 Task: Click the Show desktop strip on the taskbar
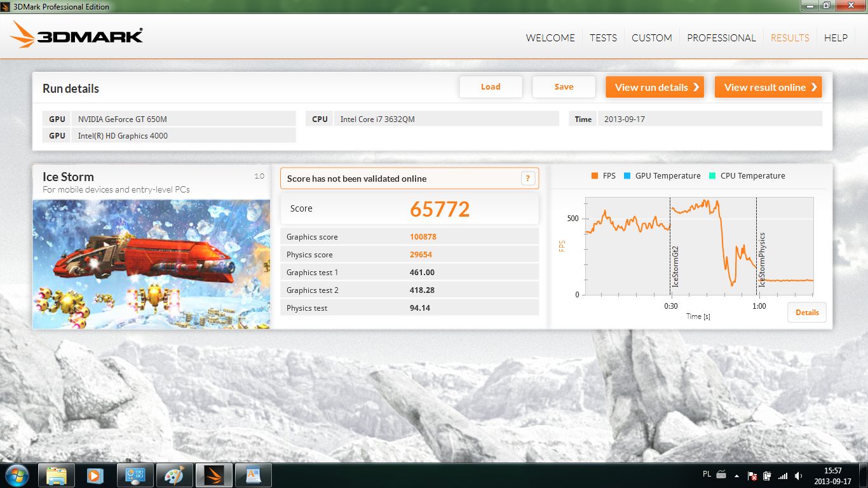[863, 475]
